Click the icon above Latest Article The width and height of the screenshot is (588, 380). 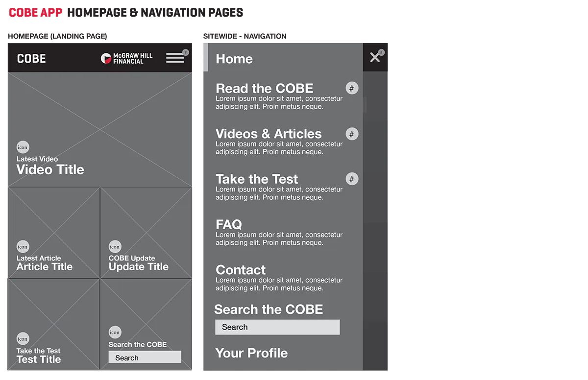[23, 247]
